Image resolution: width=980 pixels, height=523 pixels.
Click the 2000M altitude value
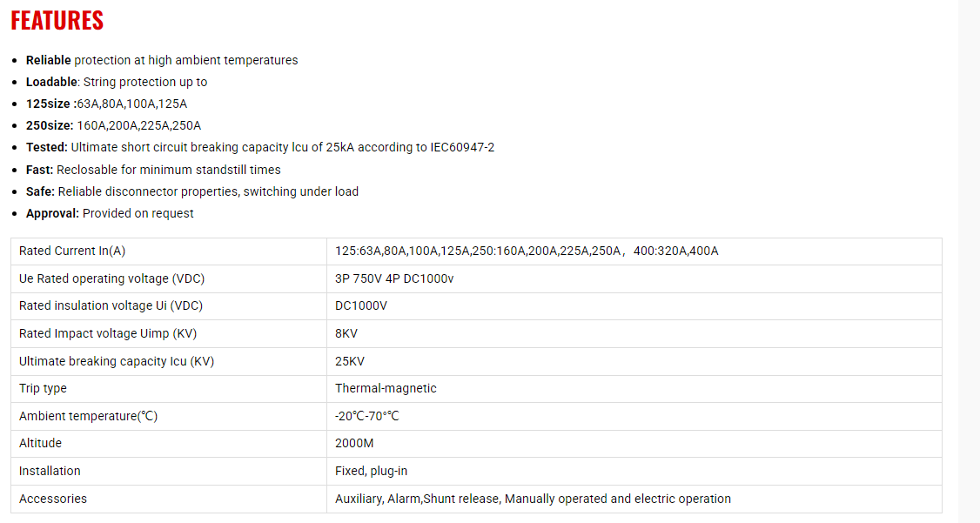click(x=354, y=443)
